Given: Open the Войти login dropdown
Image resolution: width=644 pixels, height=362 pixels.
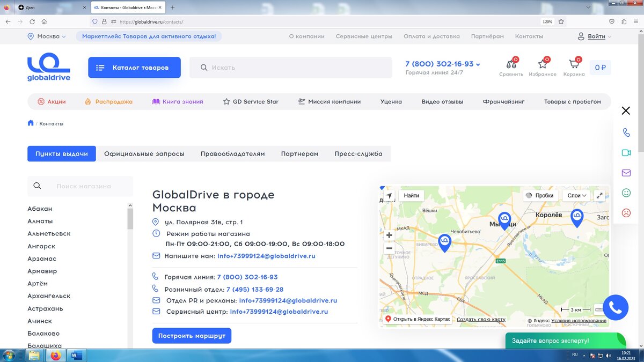Looking at the screenshot, I should pyautogui.click(x=595, y=36).
